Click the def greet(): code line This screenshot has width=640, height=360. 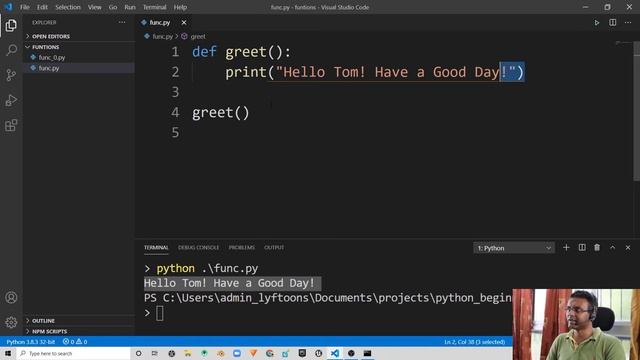241,52
